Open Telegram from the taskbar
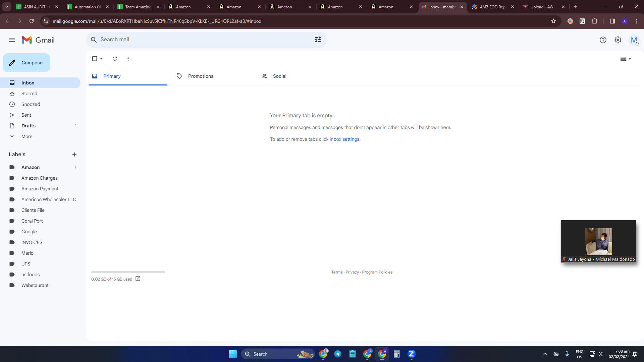The image size is (644, 362). tap(338, 354)
